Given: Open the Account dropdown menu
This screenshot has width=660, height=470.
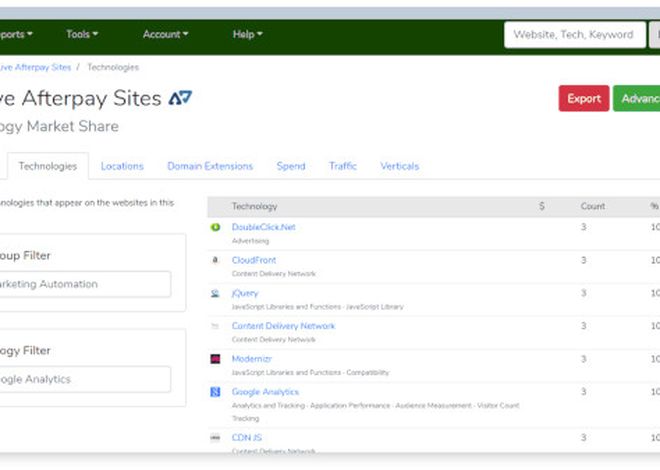Looking at the screenshot, I should click(165, 34).
